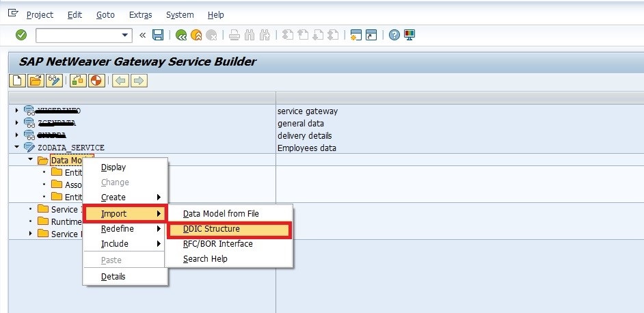Open the Project menu

(40, 15)
